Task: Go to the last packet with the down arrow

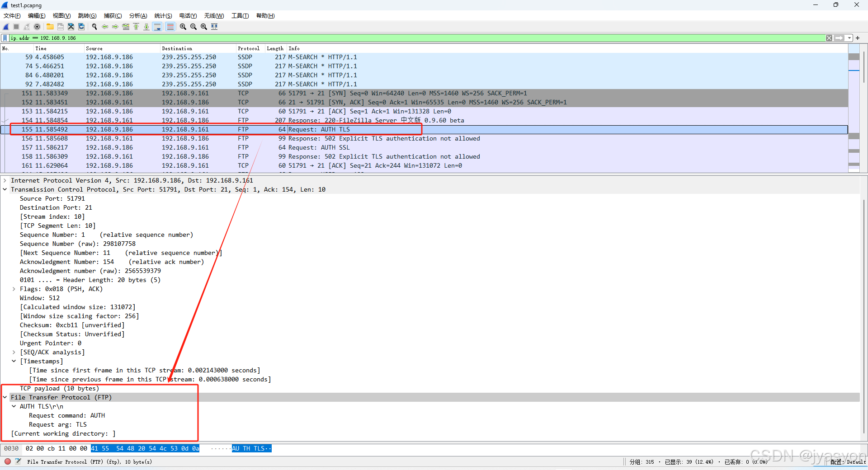Action: [x=146, y=27]
